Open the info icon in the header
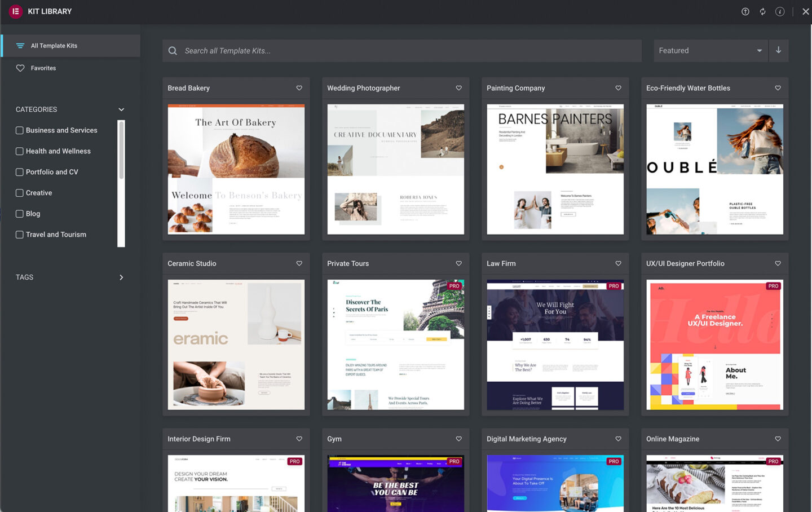Screen dimensions: 812x512 pos(780,11)
